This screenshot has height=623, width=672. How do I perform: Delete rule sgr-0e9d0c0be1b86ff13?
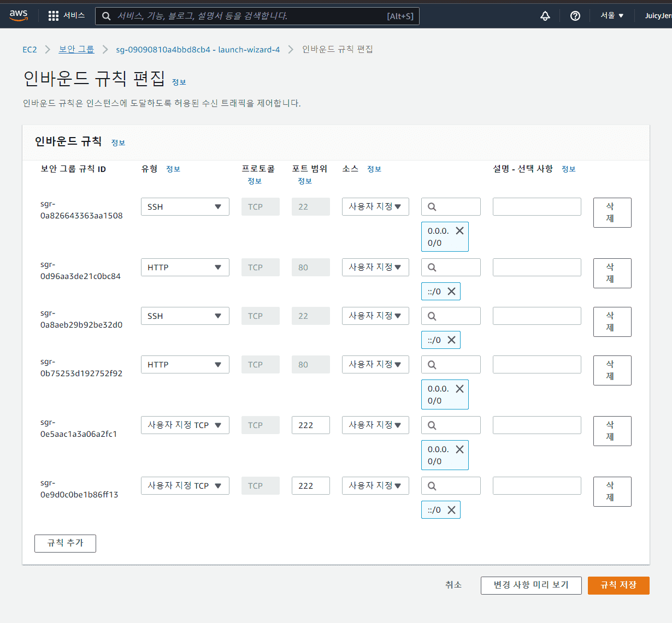pos(612,492)
